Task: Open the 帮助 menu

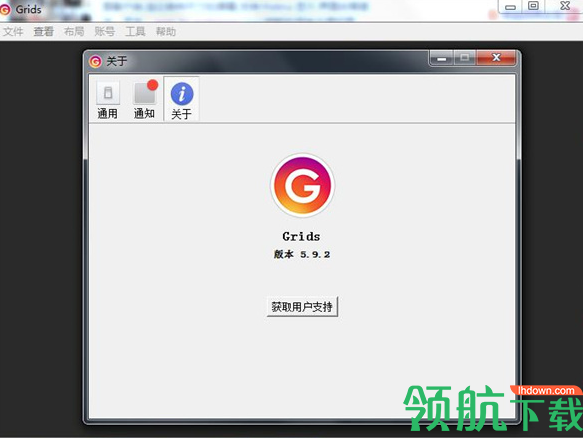Action: pyautogui.click(x=166, y=32)
